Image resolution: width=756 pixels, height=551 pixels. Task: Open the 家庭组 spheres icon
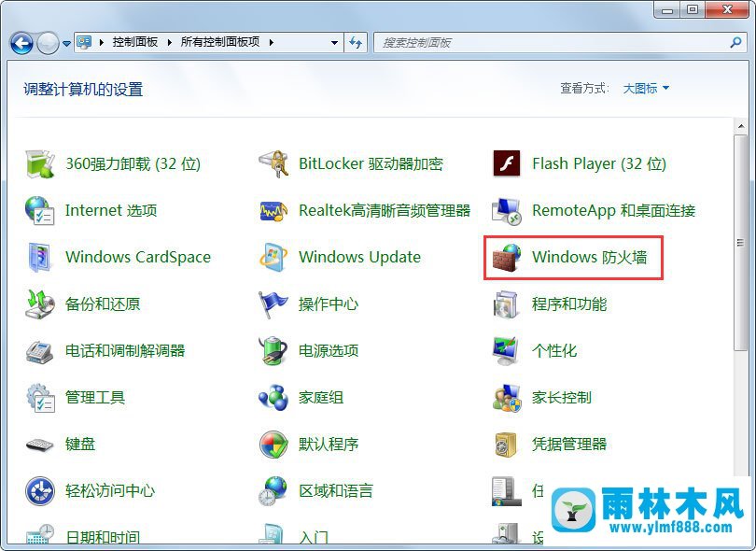pyautogui.click(x=273, y=398)
